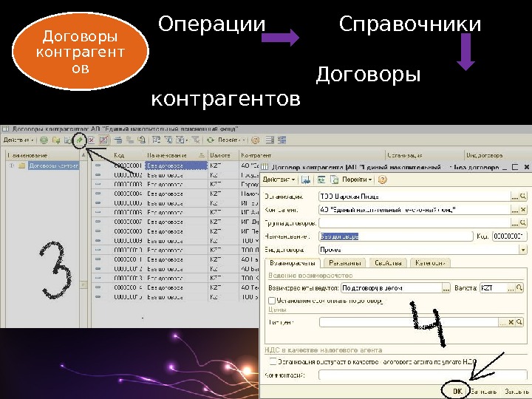Clear the Контрагент field with X icon
Image resolution: width=532 pixels, height=399 pixels.
(x=524, y=210)
